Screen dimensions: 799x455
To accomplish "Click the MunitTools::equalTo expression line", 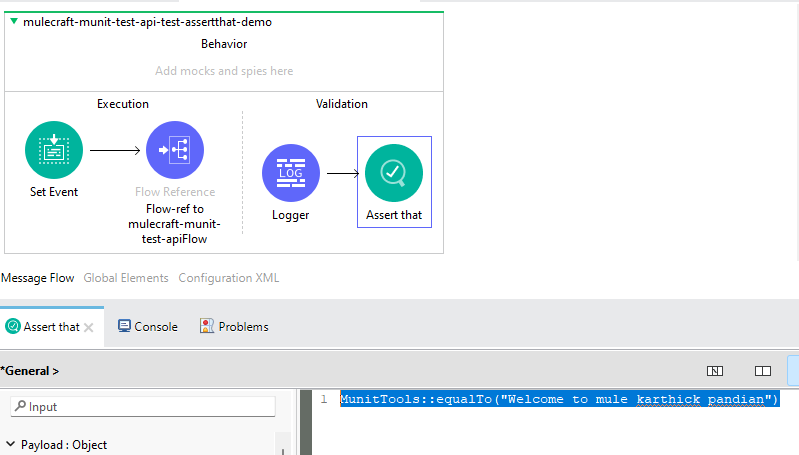I will [558, 400].
